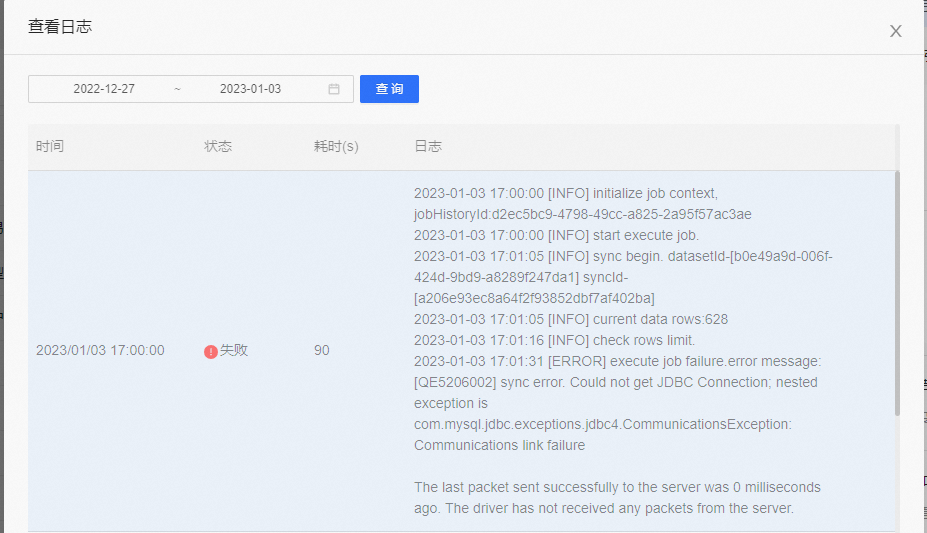The width and height of the screenshot is (927, 533).
Task: Select the duration value 90
Action: click(321, 351)
